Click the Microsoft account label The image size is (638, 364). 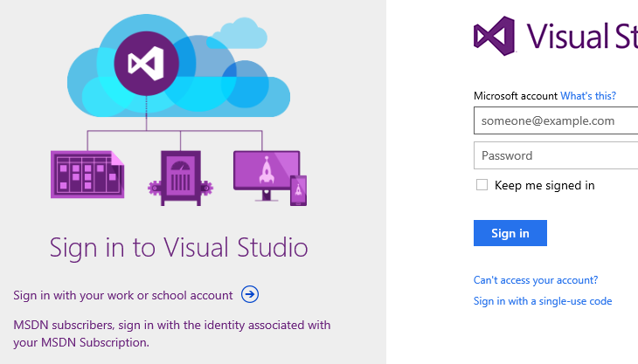pos(515,96)
